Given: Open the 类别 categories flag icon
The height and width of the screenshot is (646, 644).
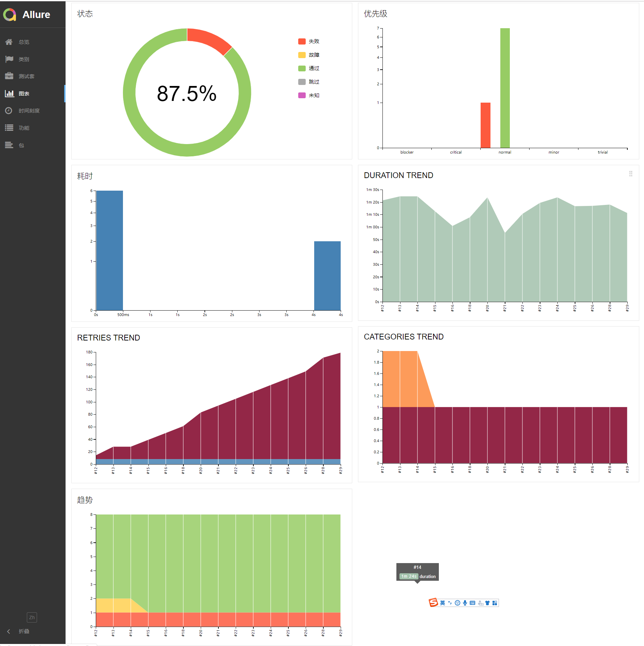Looking at the screenshot, I should click(x=9, y=59).
